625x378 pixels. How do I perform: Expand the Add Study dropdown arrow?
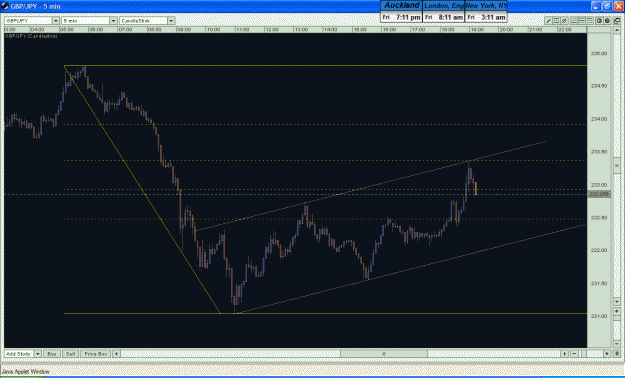[x=37, y=354]
